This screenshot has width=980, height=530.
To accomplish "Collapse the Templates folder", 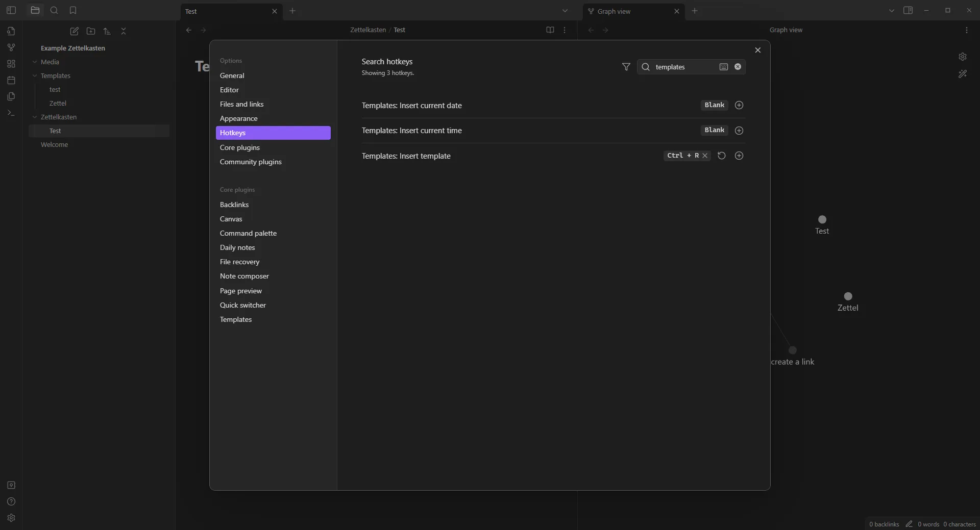I will pyautogui.click(x=35, y=75).
